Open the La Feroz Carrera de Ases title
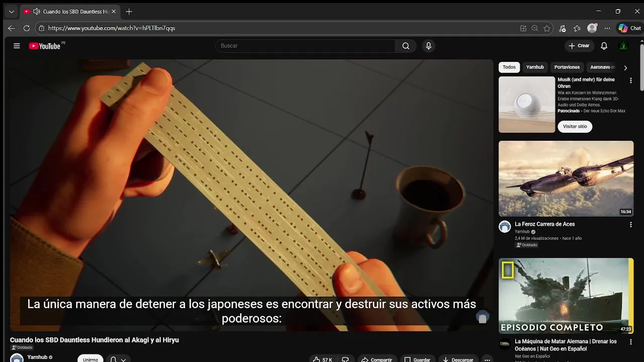 pyautogui.click(x=544, y=224)
